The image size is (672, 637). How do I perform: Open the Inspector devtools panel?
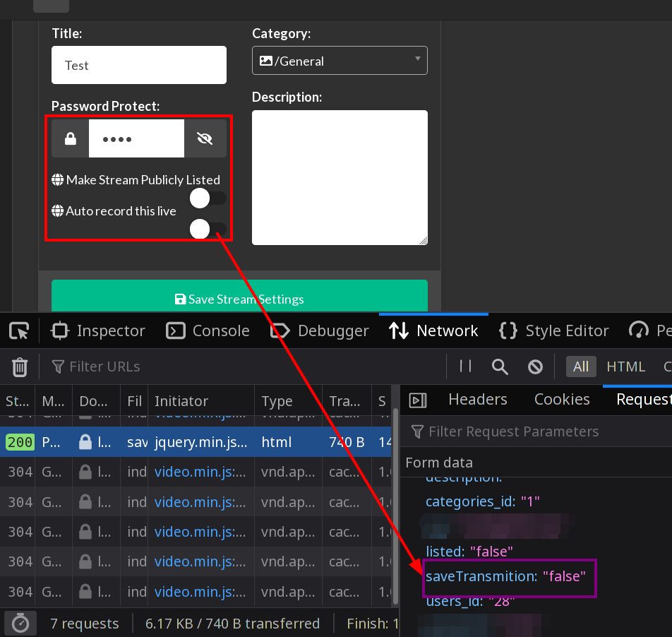coord(97,331)
